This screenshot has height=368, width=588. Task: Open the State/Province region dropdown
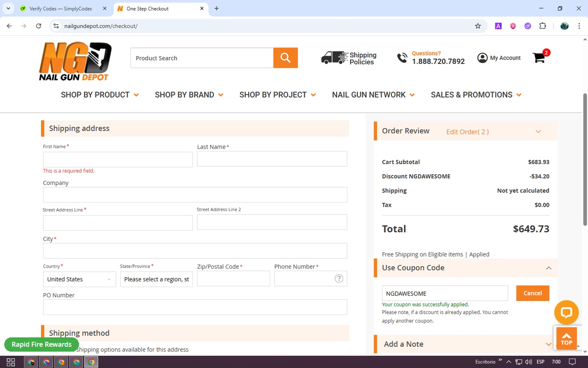click(x=156, y=279)
